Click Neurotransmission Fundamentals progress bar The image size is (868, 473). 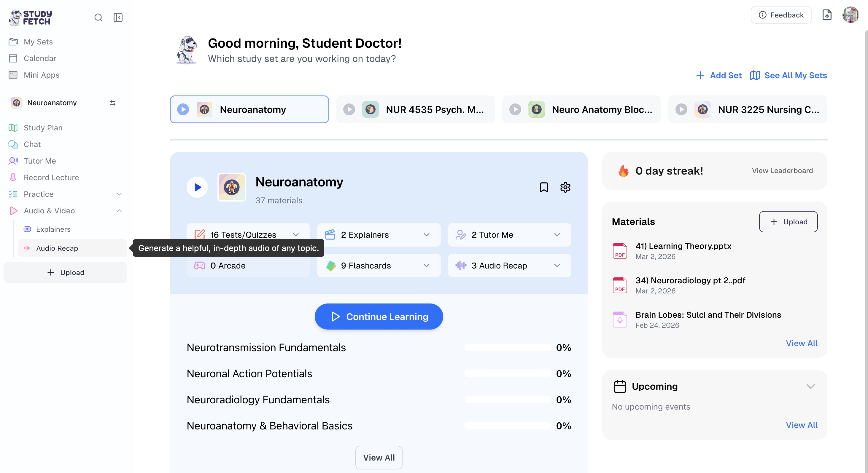coord(508,347)
